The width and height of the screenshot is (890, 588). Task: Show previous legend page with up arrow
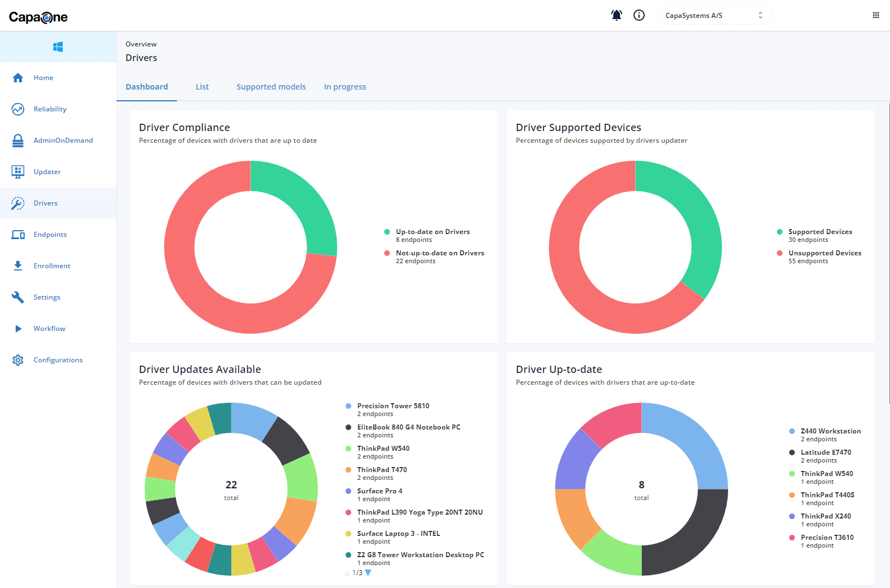[x=347, y=573]
